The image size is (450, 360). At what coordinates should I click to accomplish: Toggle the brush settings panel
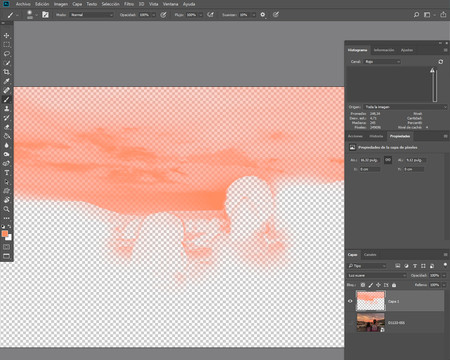(45, 15)
